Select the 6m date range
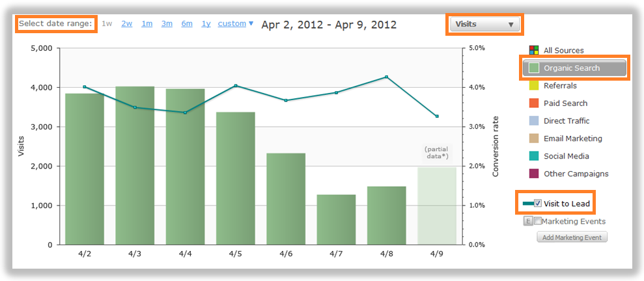 click(x=187, y=24)
